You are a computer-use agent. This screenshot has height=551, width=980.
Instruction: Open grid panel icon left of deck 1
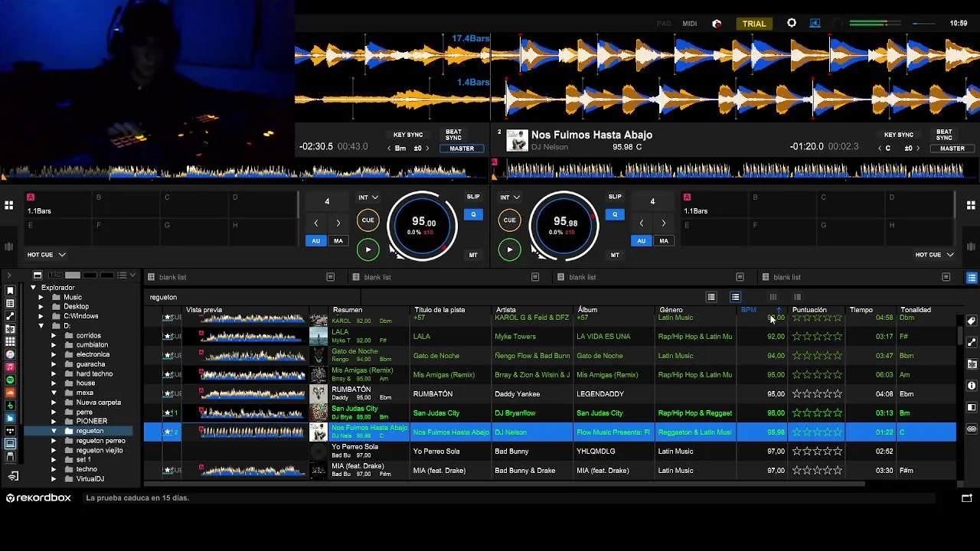[x=8, y=205]
